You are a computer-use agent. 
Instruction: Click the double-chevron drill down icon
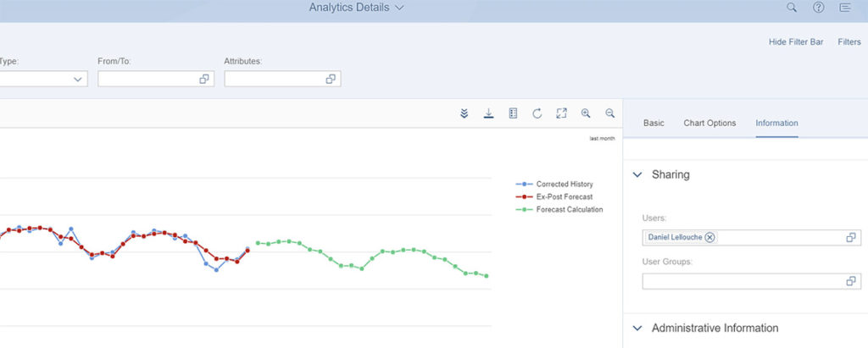click(465, 113)
